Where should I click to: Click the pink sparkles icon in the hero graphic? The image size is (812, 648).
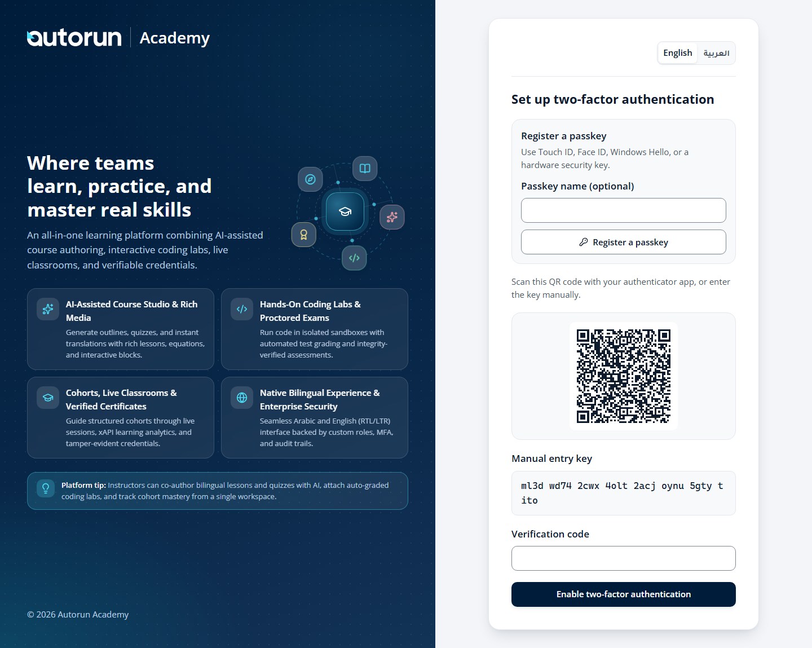click(x=392, y=217)
